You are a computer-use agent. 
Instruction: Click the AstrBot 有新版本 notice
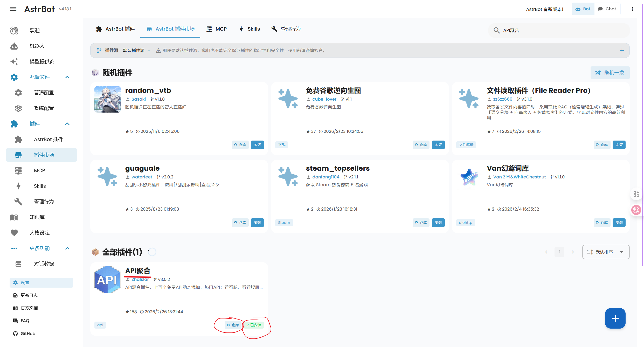(544, 9)
